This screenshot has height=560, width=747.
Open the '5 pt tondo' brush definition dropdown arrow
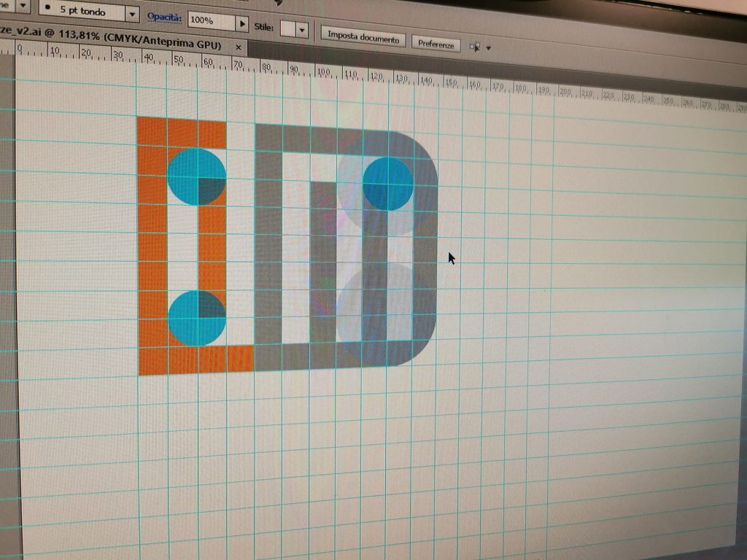pyautogui.click(x=131, y=14)
